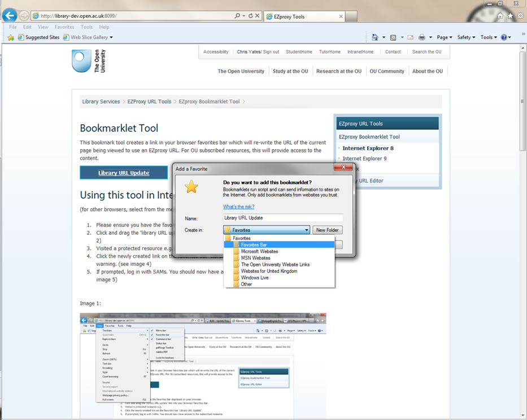The image size is (527, 420).
Task: Open OU Community navigation item
Action: point(387,71)
